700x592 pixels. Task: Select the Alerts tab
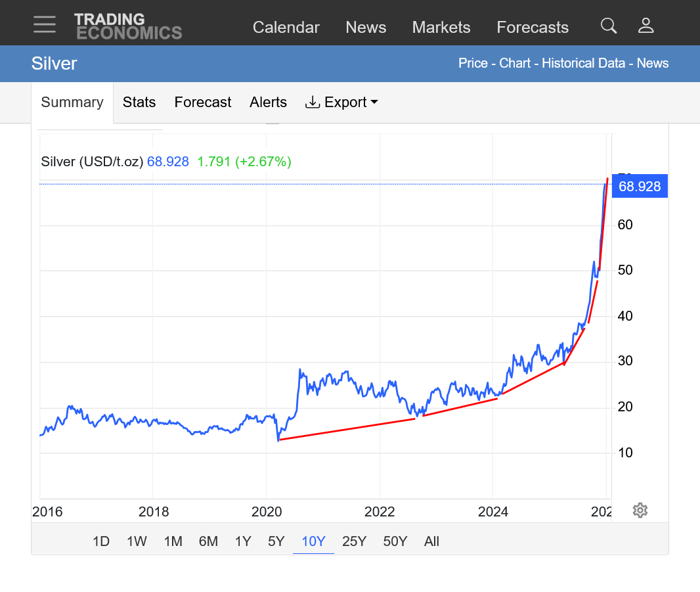(268, 102)
